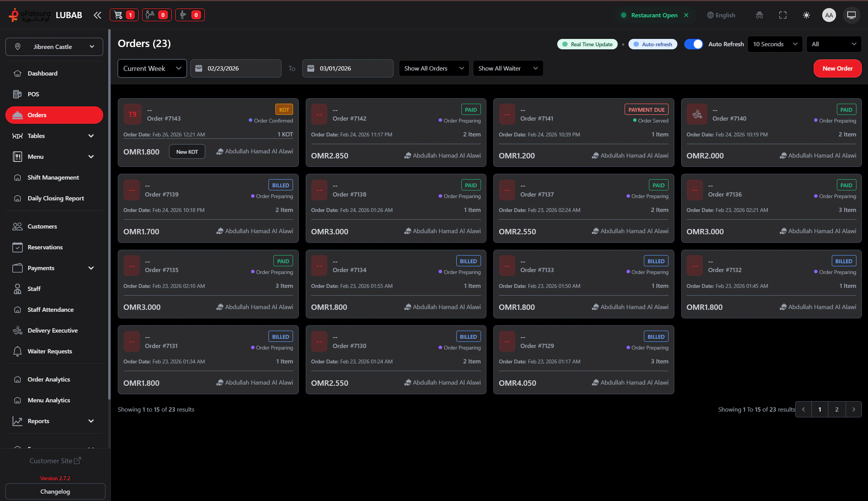Click the incognito hat-glasses icon
Image resolution: width=868 pixels, height=501 pixels.
click(x=759, y=15)
